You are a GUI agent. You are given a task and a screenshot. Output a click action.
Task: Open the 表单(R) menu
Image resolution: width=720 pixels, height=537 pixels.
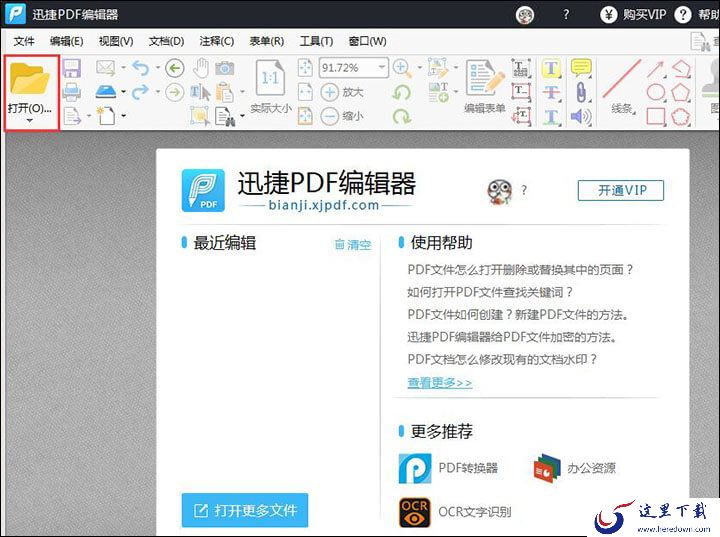coord(266,41)
